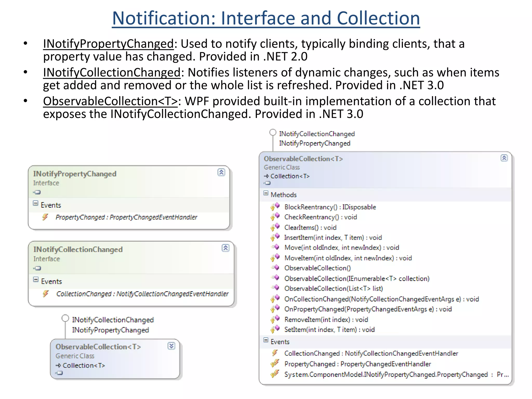This screenshot has height=399, width=532.
Task: Collapse Events section in INotifyPropertyChanged
Action: (36, 203)
